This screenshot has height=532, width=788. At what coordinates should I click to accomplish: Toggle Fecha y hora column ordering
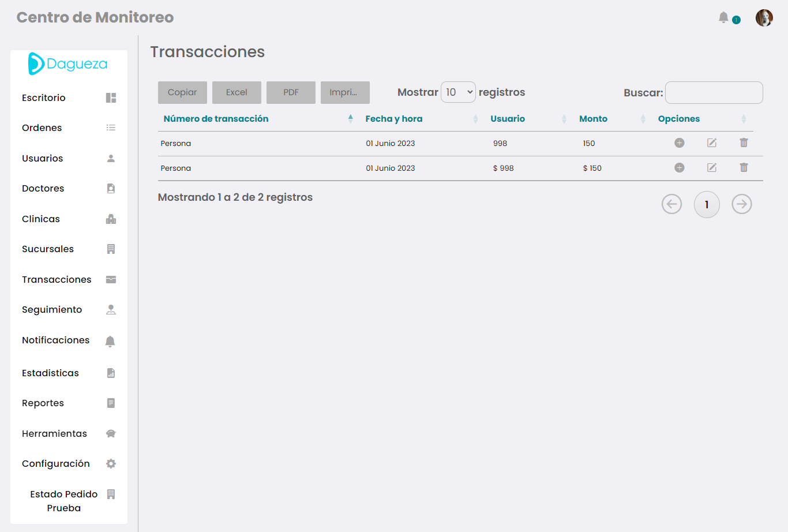475,119
